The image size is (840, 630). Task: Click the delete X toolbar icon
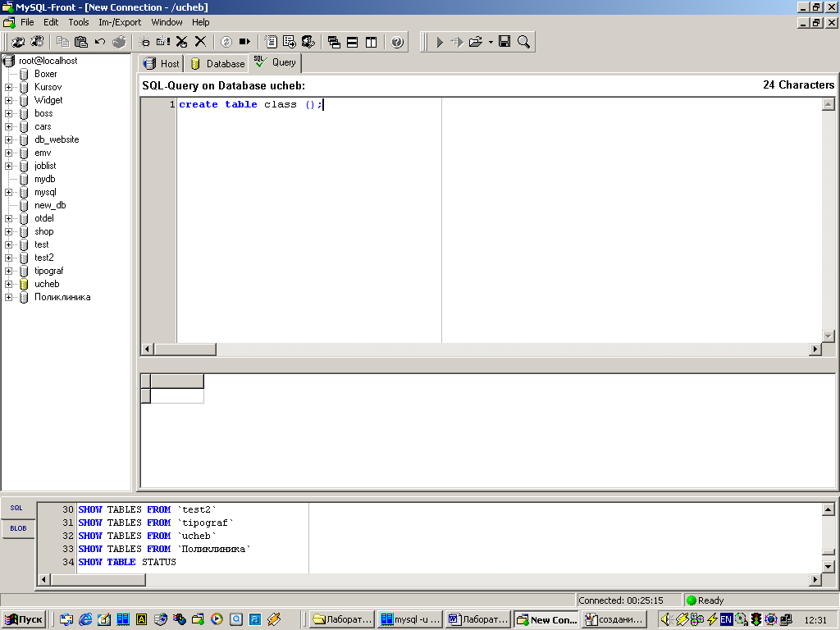pyautogui.click(x=200, y=42)
